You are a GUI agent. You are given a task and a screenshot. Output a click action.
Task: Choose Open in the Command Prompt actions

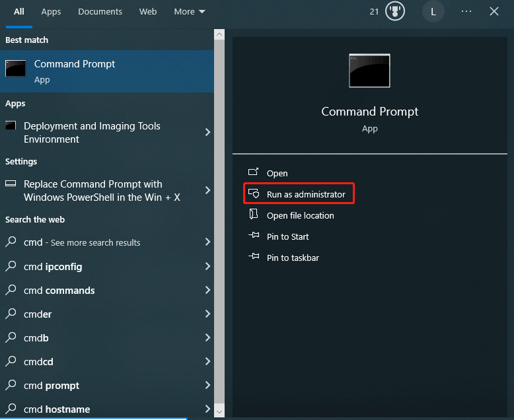click(x=277, y=173)
